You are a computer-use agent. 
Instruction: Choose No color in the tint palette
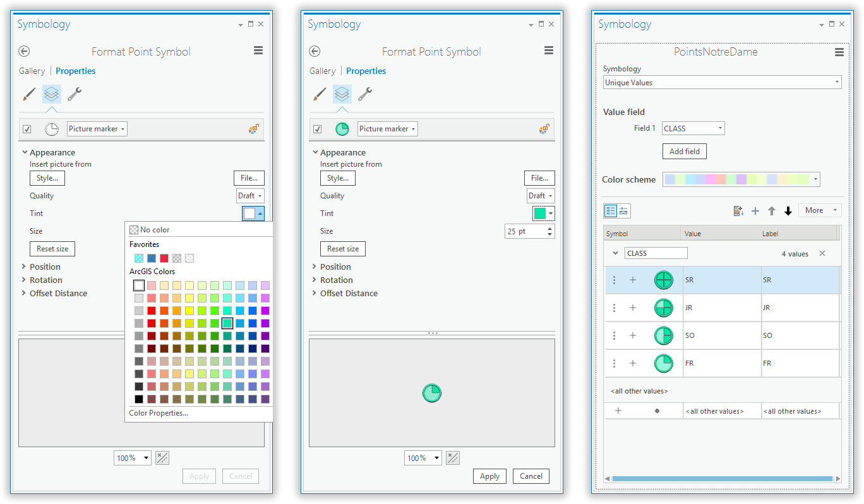click(x=150, y=230)
